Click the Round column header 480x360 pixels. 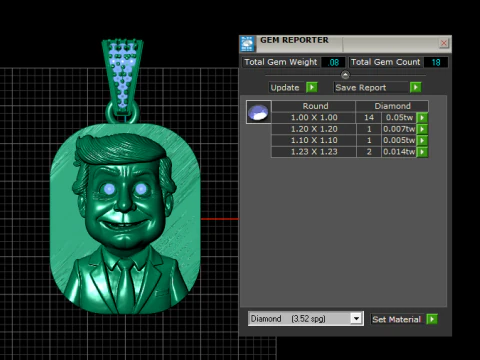315,106
